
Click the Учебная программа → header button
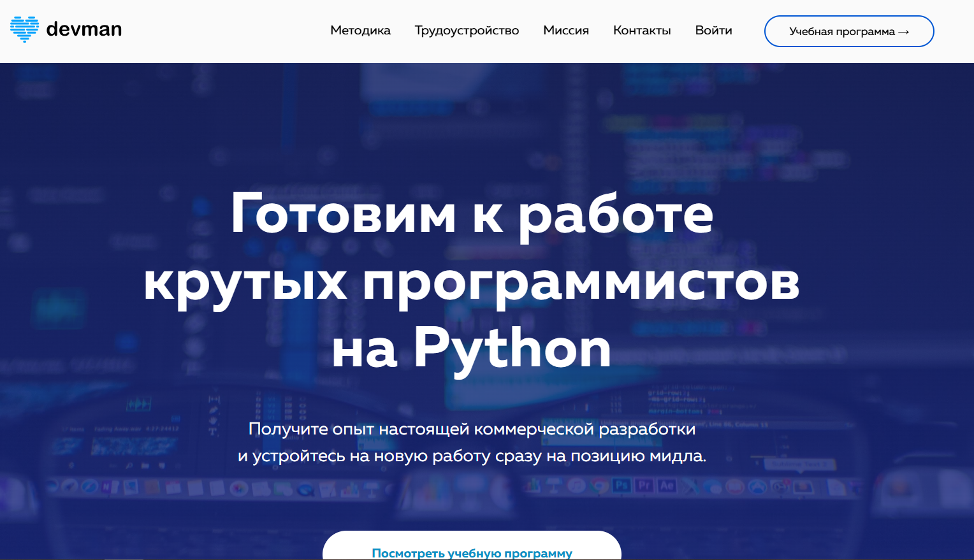point(849,31)
